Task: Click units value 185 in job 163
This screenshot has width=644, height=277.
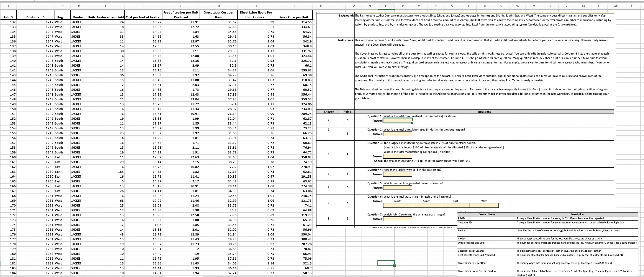Action: 106,172
